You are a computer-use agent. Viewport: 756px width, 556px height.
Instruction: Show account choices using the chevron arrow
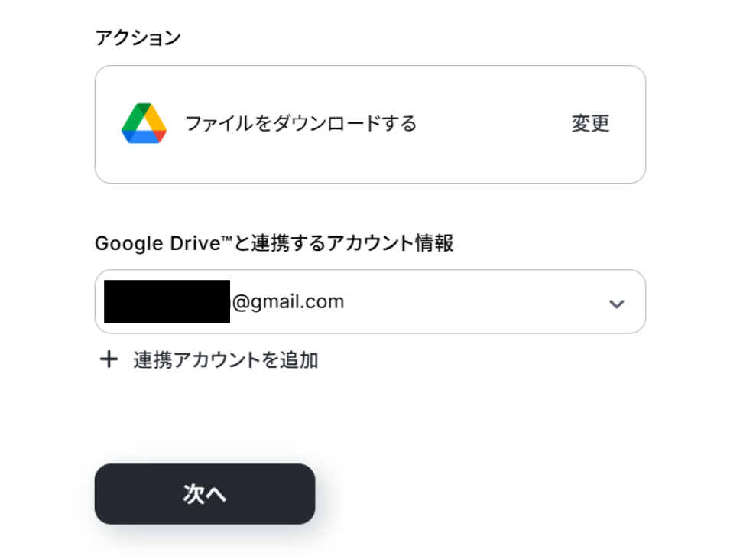(x=616, y=303)
